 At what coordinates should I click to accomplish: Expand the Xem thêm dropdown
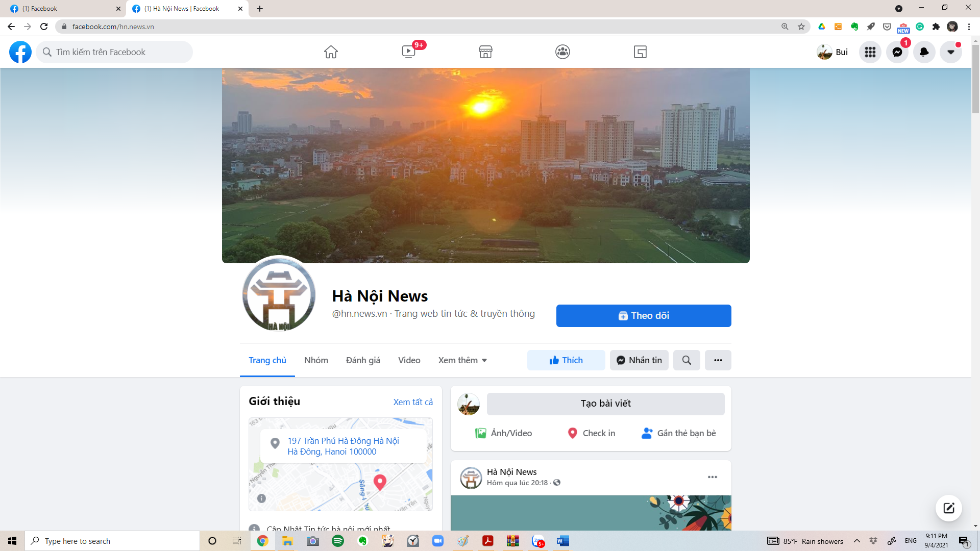point(462,360)
